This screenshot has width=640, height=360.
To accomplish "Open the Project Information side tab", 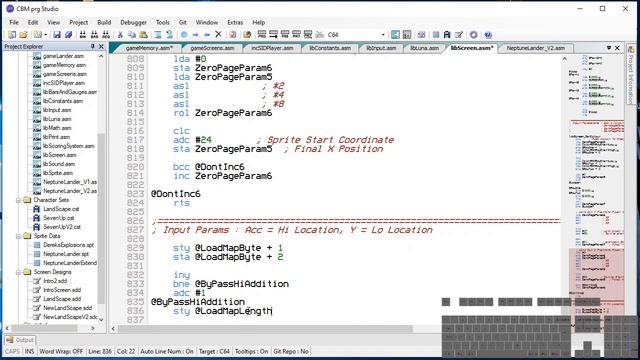I will [x=631, y=74].
